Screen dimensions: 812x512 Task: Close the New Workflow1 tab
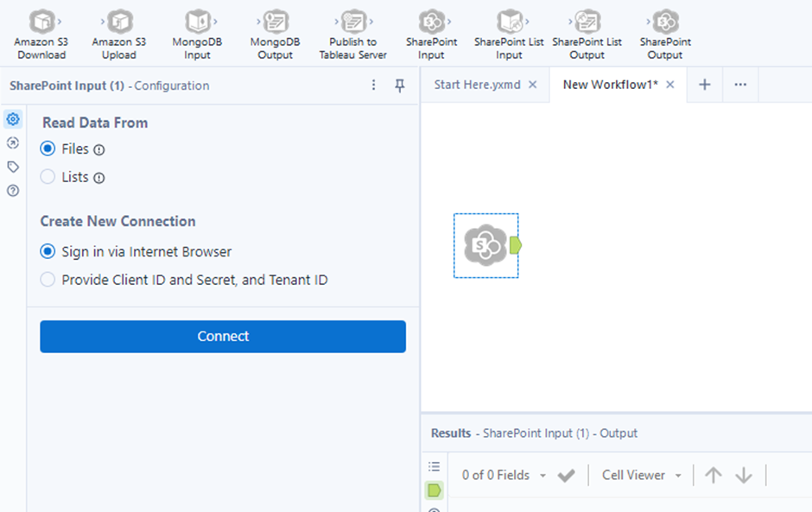670,85
